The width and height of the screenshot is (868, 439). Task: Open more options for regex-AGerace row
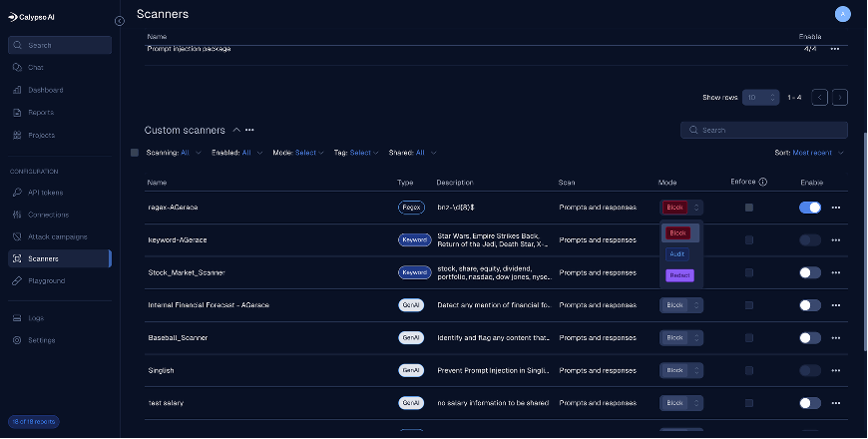(x=836, y=208)
